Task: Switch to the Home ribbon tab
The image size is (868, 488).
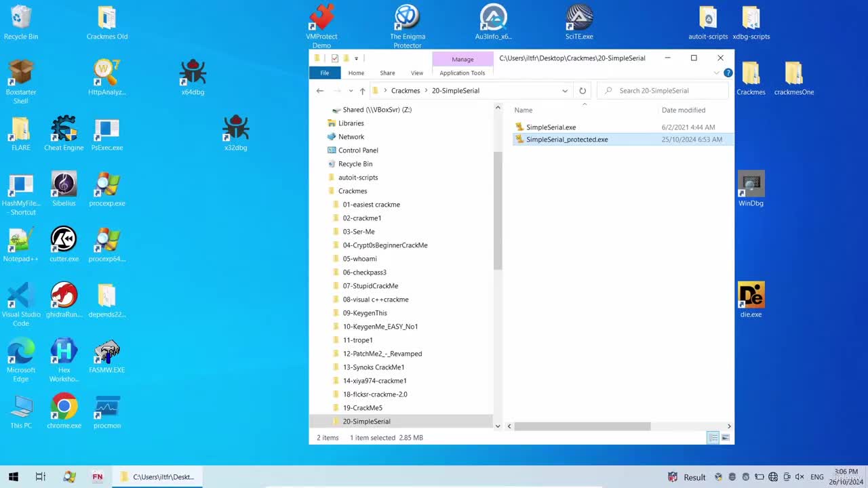Action: coord(356,73)
